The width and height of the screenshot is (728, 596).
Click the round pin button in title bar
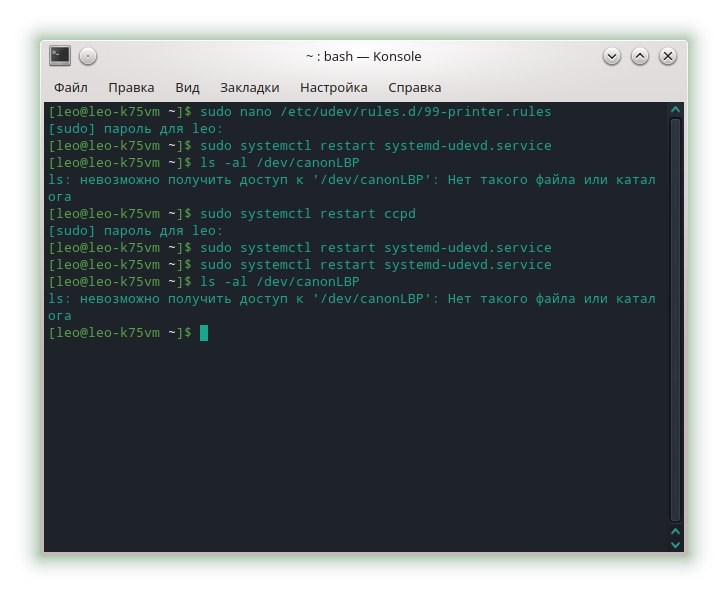coord(88,57)
